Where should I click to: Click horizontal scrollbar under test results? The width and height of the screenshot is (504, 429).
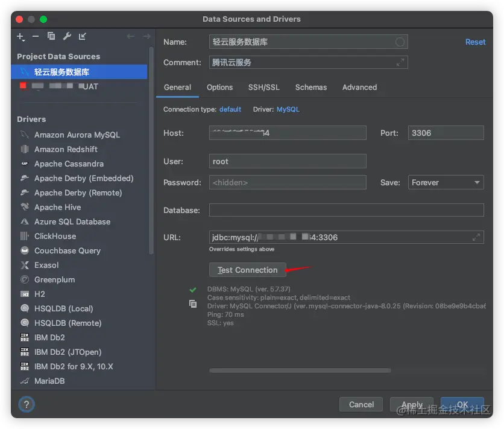point(300,370)
